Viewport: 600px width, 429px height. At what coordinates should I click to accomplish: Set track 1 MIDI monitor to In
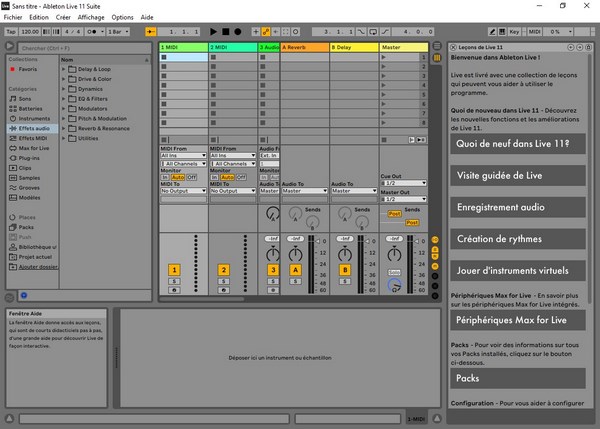tap(165, 177)
